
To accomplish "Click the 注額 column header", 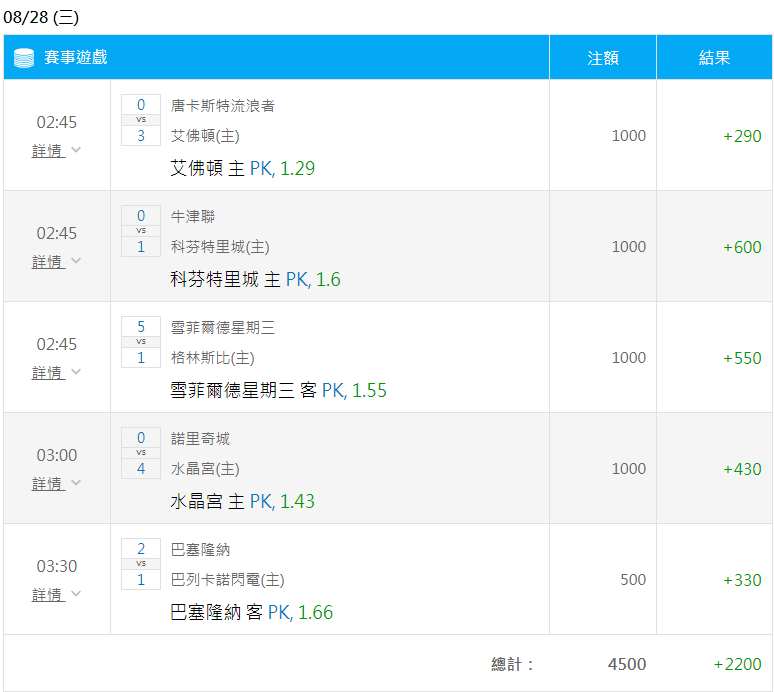I will click(602, 58).
